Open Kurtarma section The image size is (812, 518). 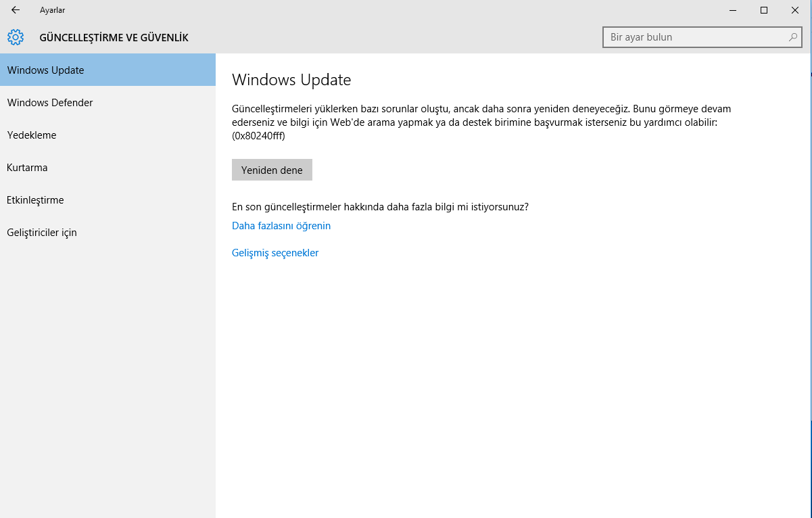tap(108, 168)
